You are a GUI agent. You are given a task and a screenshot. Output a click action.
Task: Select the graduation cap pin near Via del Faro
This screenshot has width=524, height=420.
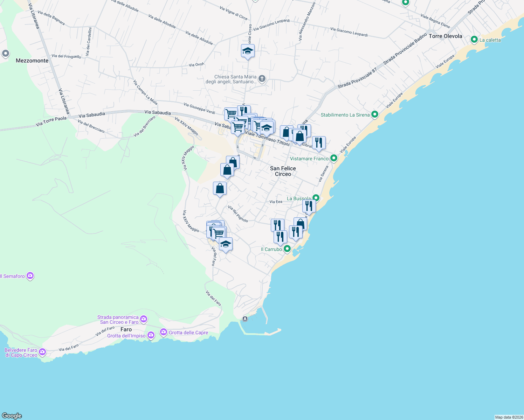(x=225, y=244)
